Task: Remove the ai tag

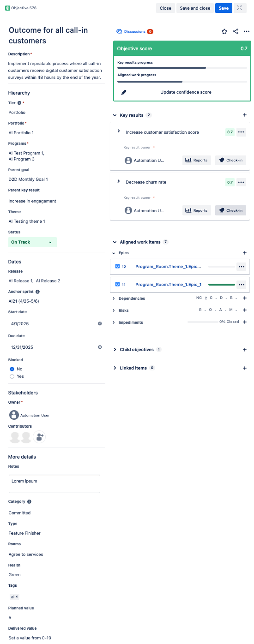Action: (x=17, y=596)
